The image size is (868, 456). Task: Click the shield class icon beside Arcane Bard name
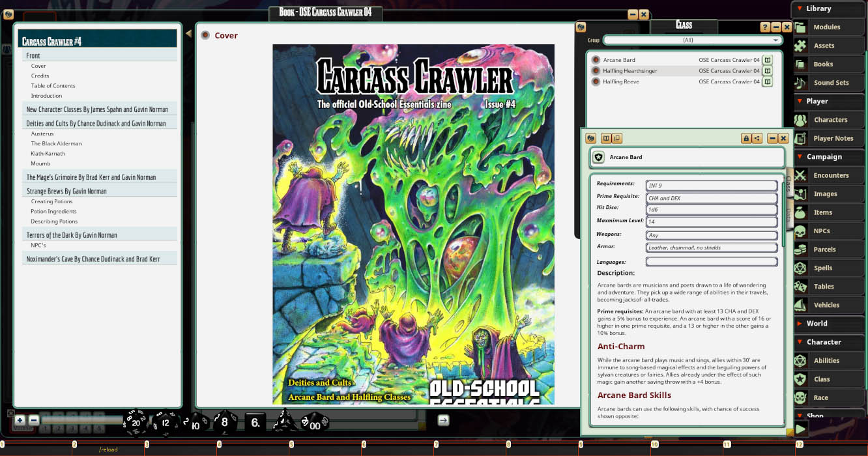pos(599,157)
